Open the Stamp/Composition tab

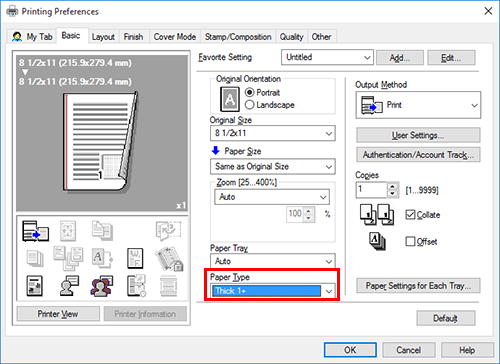(x=238, y=37)
